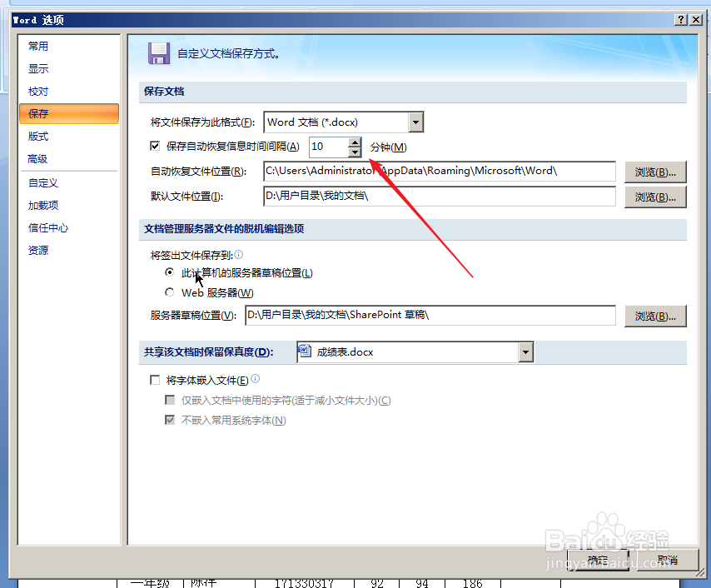Click the info icon beside 将签出文件保存到

pyautogui.click(x=238, y=255)
